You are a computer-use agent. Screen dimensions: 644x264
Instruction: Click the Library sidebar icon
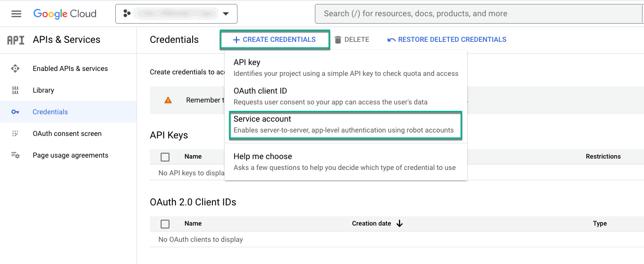click(15, 90)
